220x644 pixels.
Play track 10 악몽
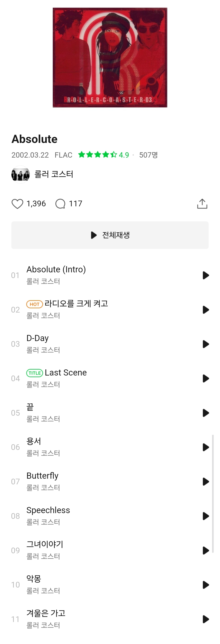(x=206, y=585)
